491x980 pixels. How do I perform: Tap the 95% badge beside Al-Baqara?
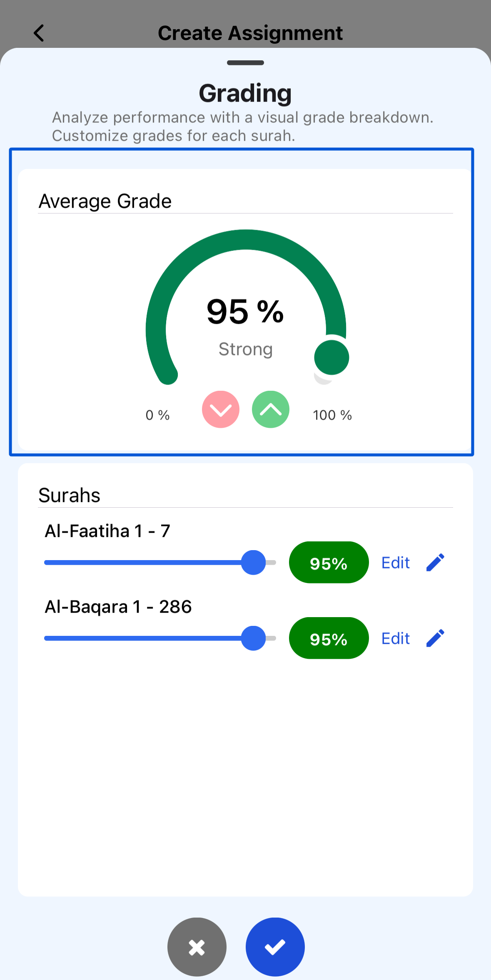point(329,638)
